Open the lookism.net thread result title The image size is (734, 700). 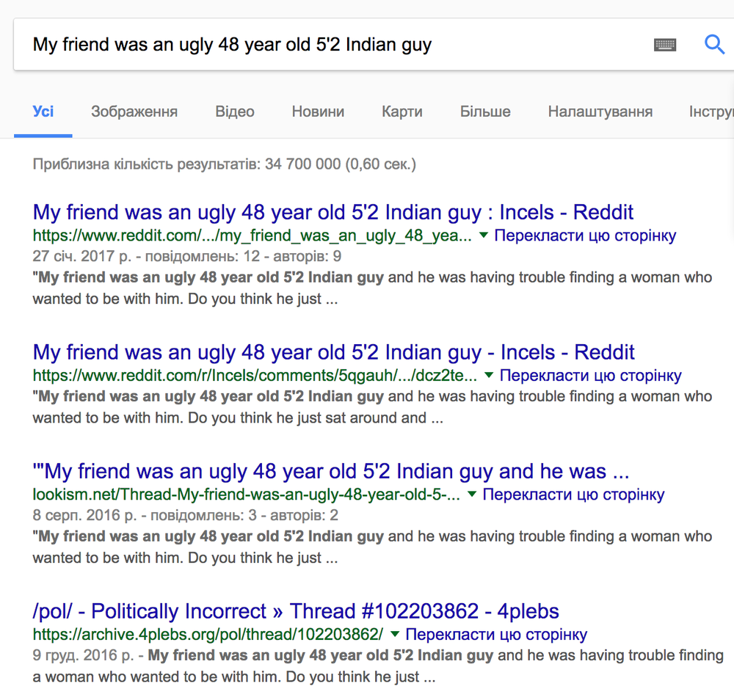coord(331,471)
